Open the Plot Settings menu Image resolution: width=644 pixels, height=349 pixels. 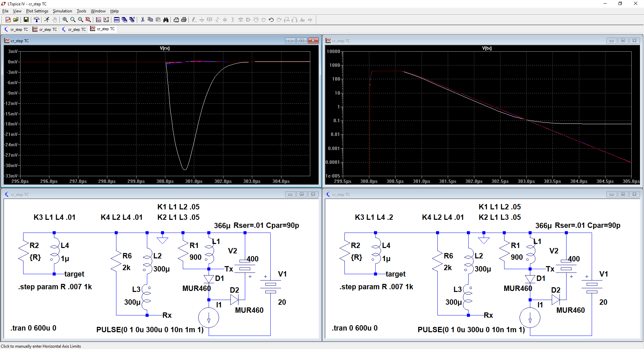(37, 11)
